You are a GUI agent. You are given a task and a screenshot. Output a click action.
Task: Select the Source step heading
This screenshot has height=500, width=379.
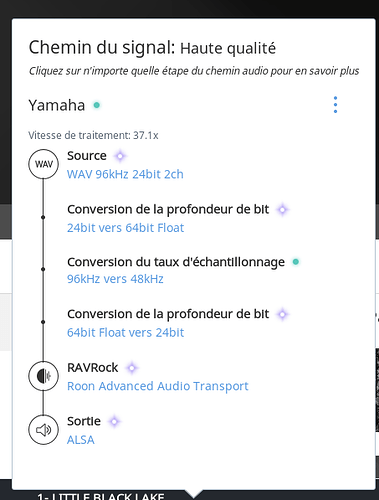click(87, 156)
